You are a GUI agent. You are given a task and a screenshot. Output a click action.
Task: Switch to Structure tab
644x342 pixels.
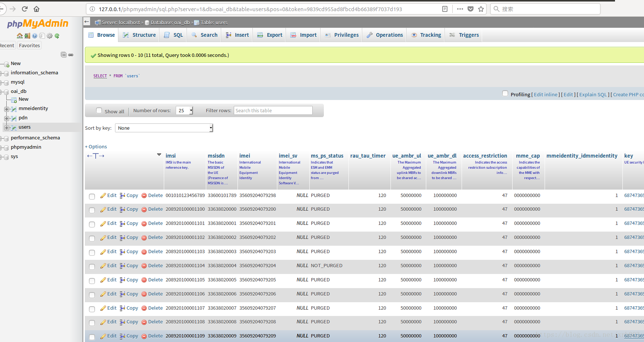pos(140,35)
